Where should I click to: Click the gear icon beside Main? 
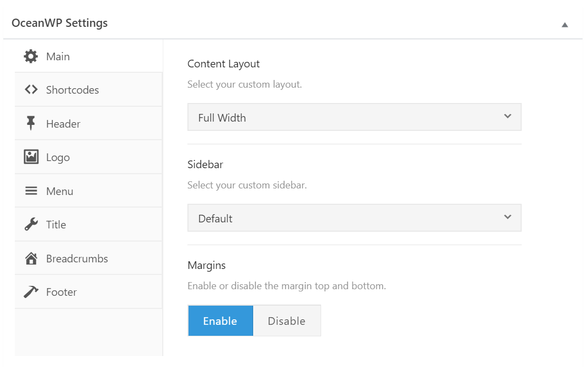31,56
